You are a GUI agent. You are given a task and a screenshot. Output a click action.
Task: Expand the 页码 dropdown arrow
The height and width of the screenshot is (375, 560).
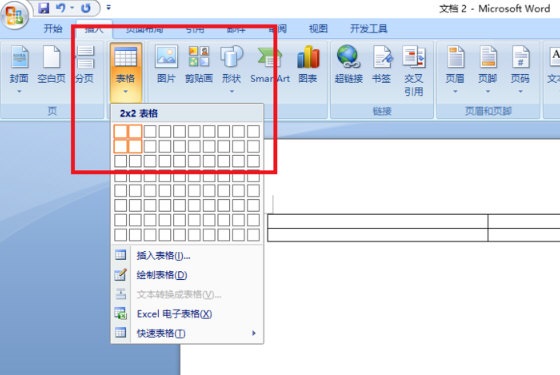[520, 91]
